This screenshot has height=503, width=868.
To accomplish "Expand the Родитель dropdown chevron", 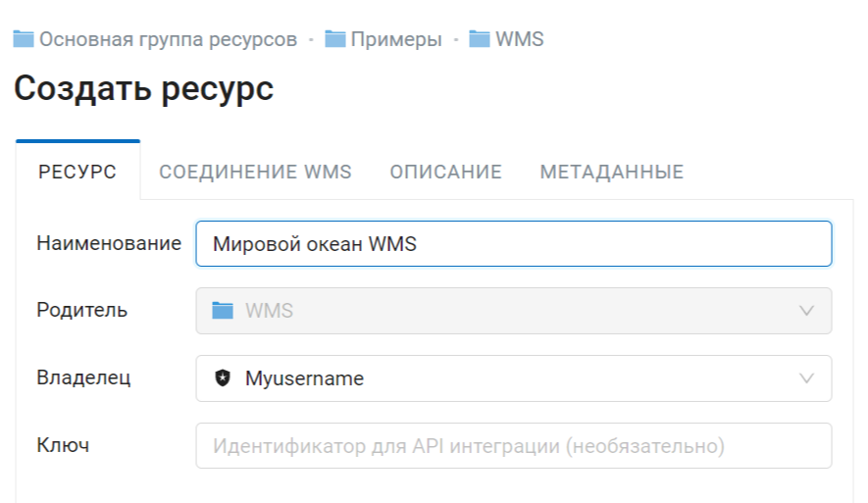I will click(806, 311).
